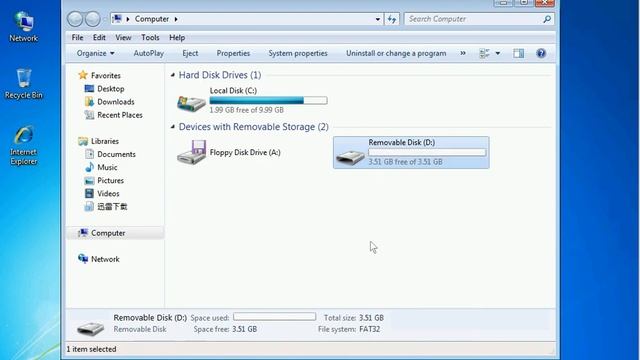
Task: Select the Chinese-named downloads library
Action: (x=106, y=207)
